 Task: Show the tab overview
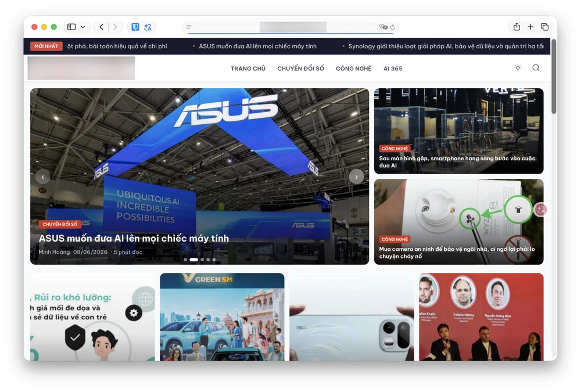(545, 27)
